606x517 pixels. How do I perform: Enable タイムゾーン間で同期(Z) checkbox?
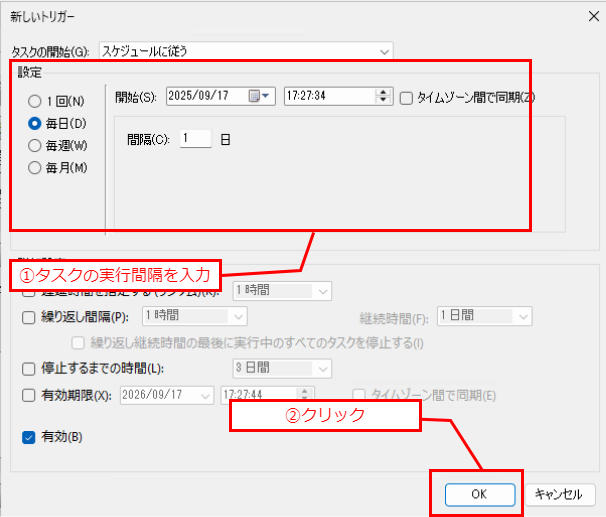[x=406, y=98]
